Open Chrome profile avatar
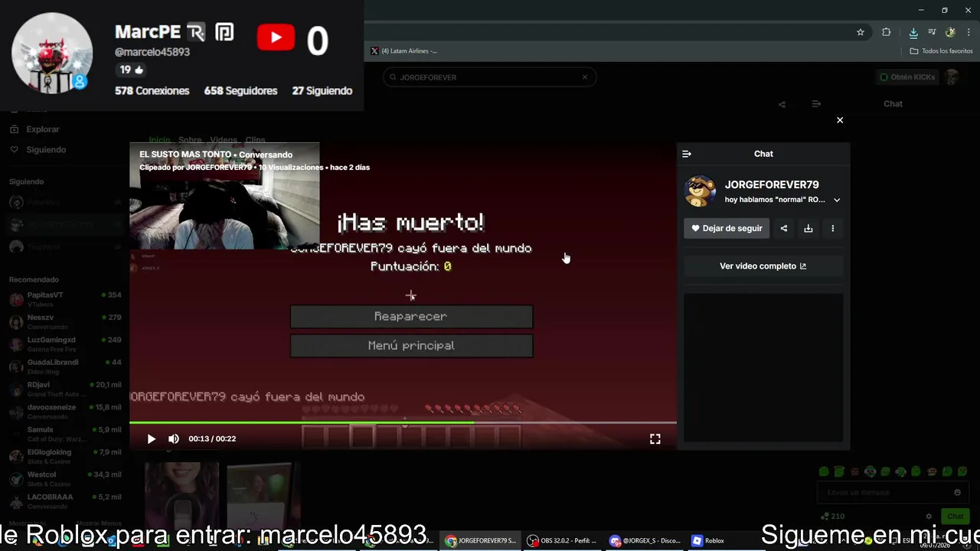This screenshot has width=980, height=551. tap(950, 32)
